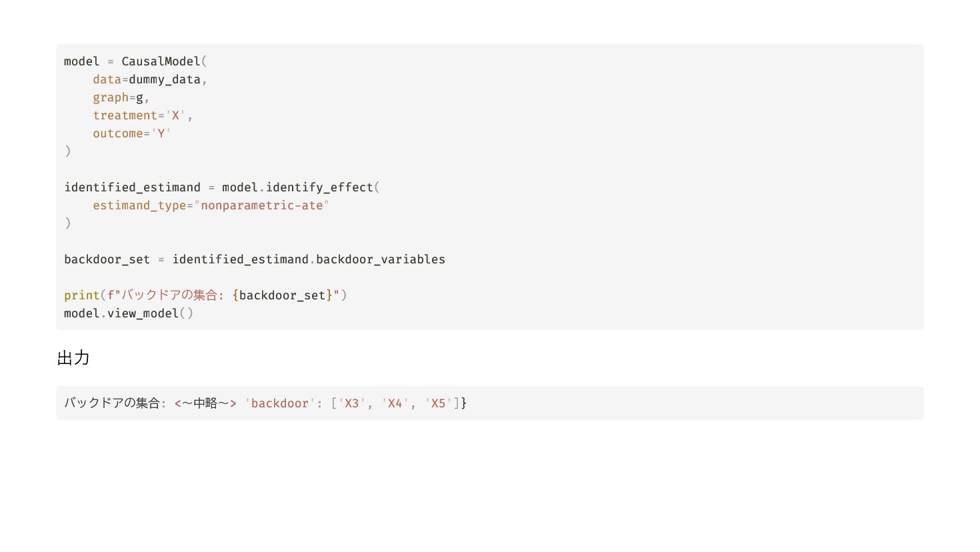Viewport: 980px width, 552px height.
Task: Click the output text 'バックドアの集合:'
Action: pyautogui.click(x=115, y=403)
